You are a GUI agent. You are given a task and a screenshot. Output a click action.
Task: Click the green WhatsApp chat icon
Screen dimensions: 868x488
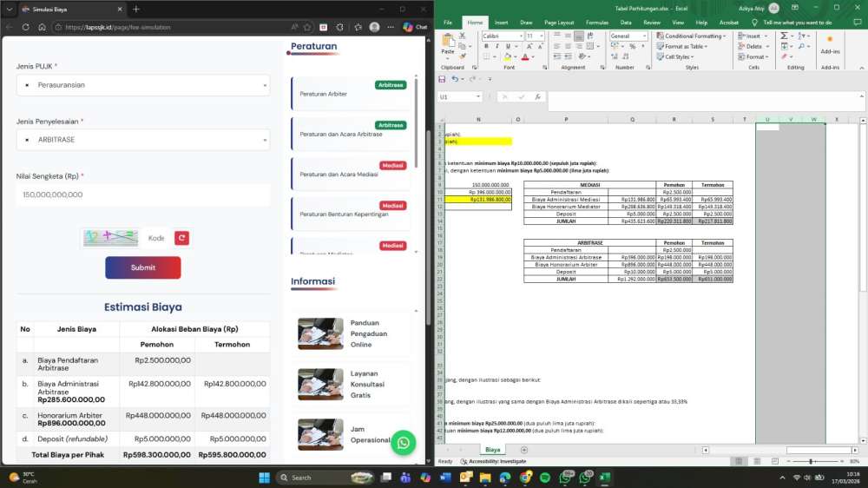pos(403,443)
